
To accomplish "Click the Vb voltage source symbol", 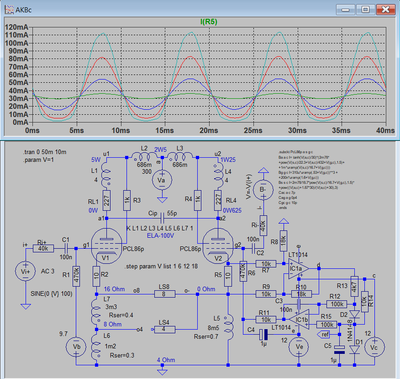I will click(76, 347).
